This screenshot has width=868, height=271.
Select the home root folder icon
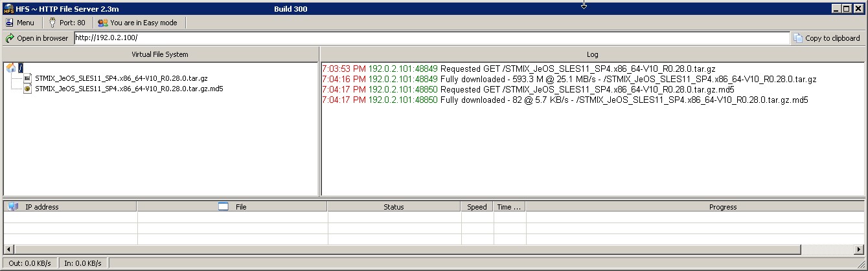11,67
